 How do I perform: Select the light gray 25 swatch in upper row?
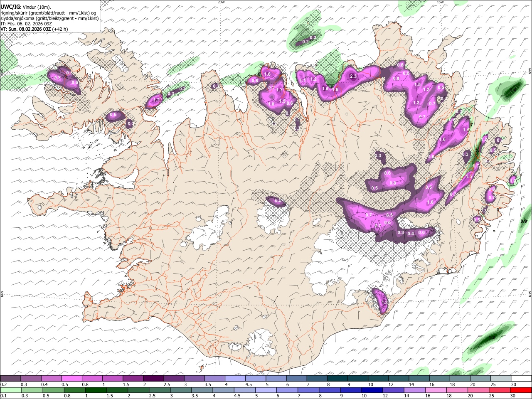500,378
